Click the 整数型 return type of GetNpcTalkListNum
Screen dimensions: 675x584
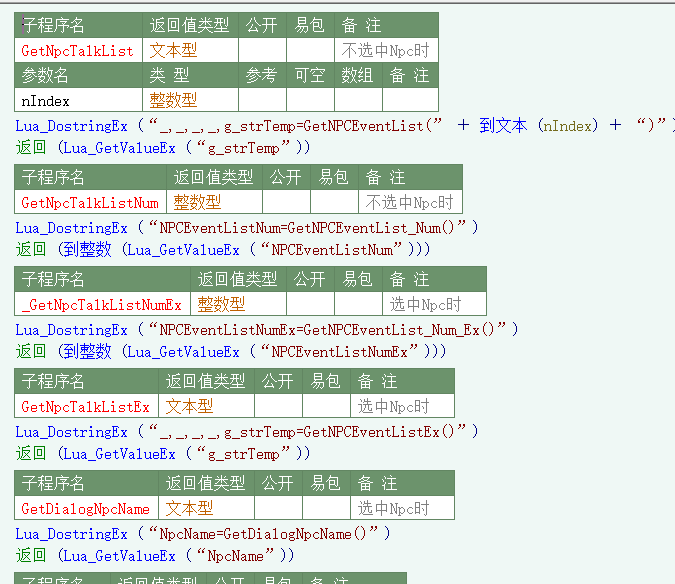tap(197, 202)
